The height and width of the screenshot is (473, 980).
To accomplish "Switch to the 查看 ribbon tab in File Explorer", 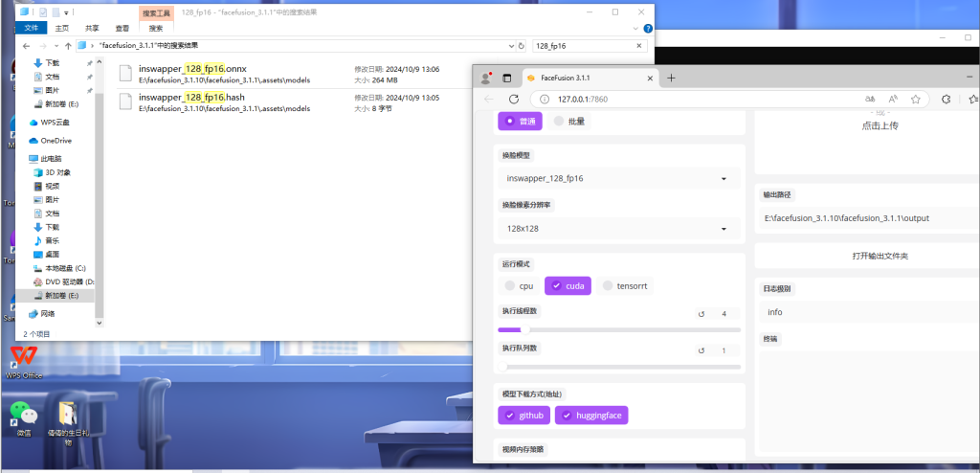I will click(x=122, y=29).
